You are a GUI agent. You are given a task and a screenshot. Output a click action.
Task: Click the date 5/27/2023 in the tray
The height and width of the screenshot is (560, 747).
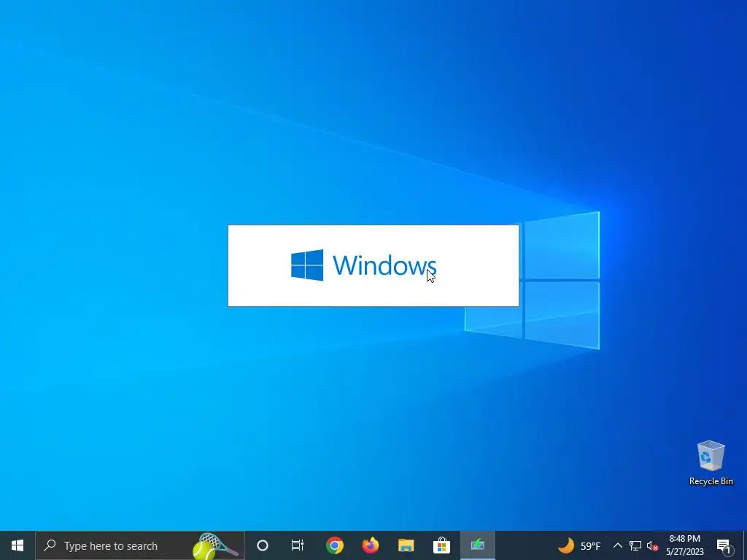pyautogui.click(x=684, y=552)
